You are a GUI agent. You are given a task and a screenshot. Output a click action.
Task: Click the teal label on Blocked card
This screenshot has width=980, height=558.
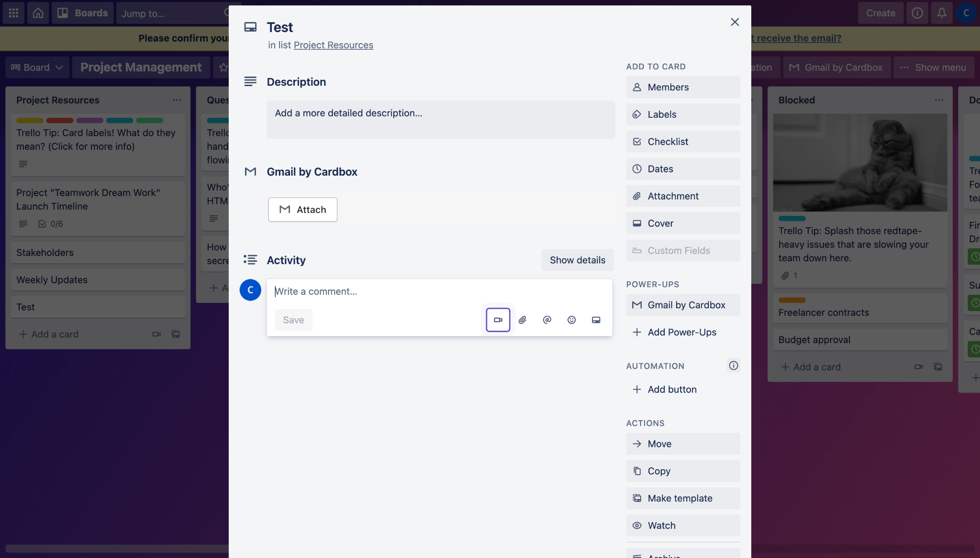(791, 218)
